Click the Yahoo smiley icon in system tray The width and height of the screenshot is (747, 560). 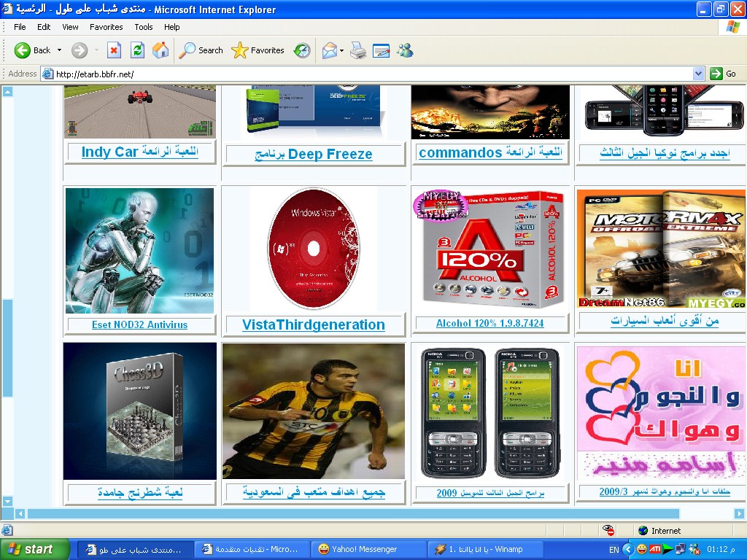(x=642, y=550)
